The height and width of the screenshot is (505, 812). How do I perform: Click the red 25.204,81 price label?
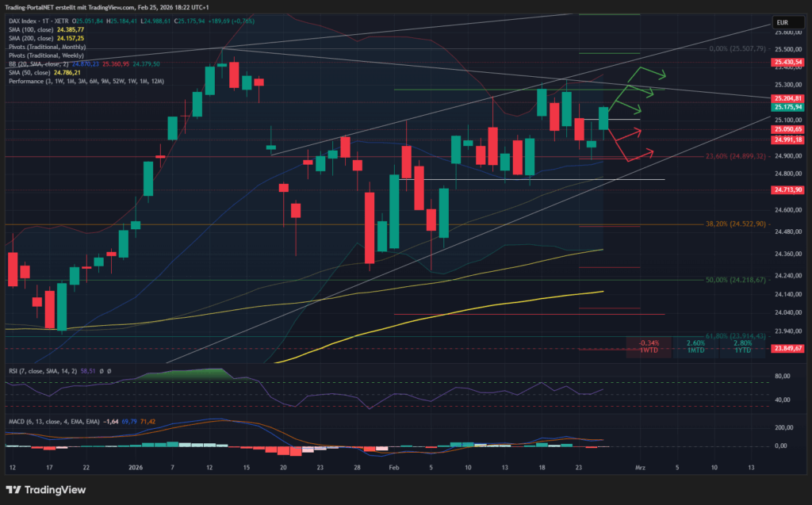pyautogui.click(x=789, y=98)
